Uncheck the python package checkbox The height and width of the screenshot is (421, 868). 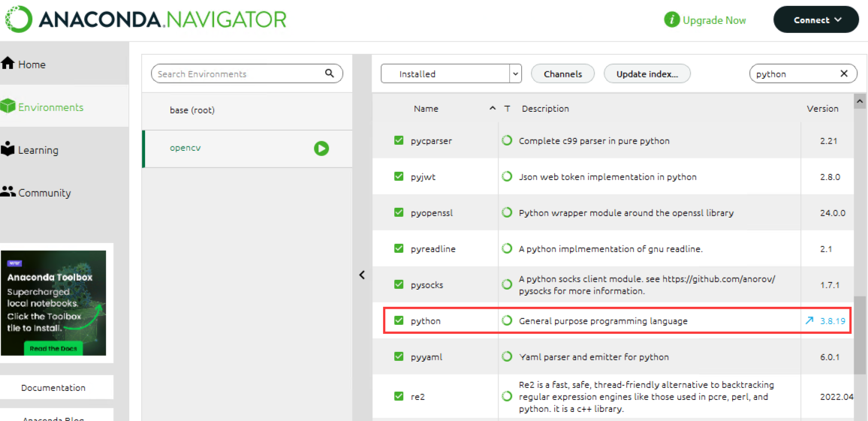tap(399, 320)
